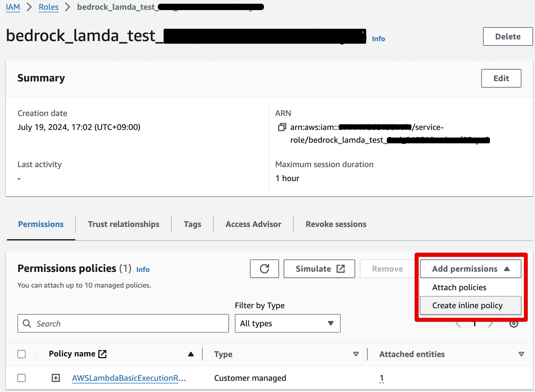Choose Attach policies from the menu
The image size is (535, 392).
pyautogui.click(x=470, y=287)
